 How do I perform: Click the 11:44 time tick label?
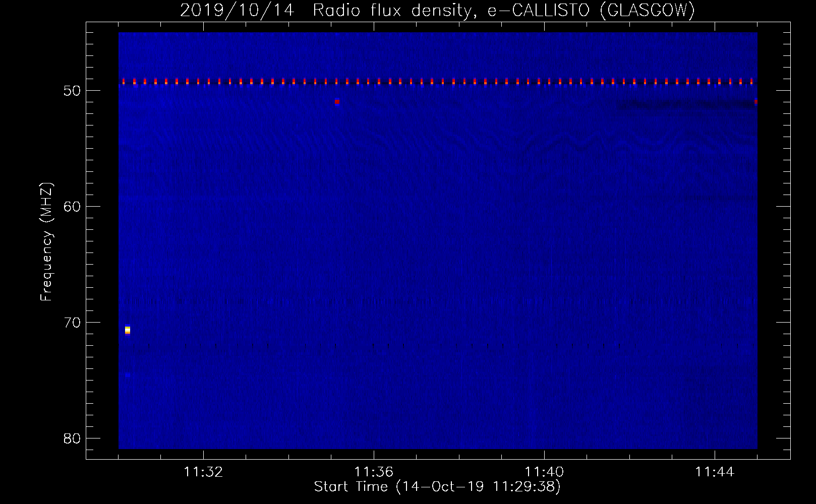point(715,472)
